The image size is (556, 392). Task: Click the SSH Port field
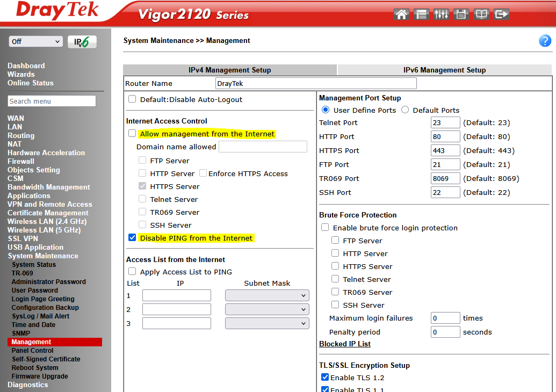445,192
